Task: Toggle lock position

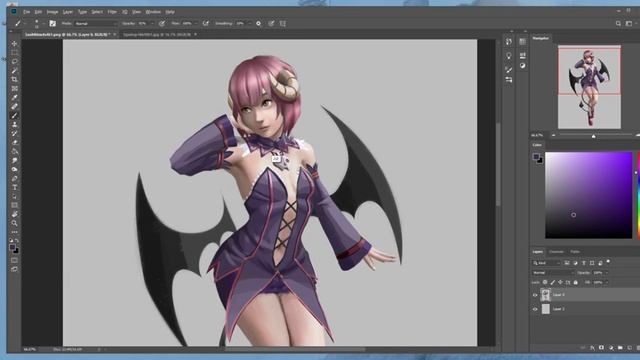Action: (x=560, y=282)
